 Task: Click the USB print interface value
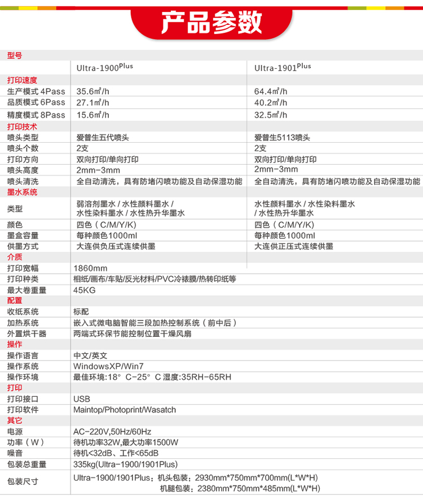82,399
